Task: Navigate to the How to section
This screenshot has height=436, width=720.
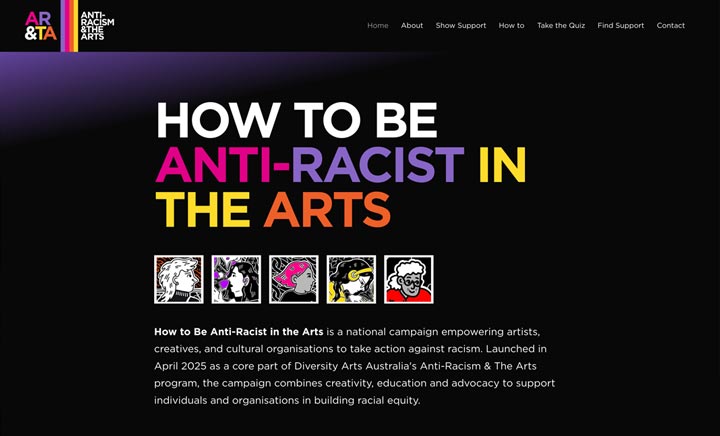Action: click(x=511, y=26)
